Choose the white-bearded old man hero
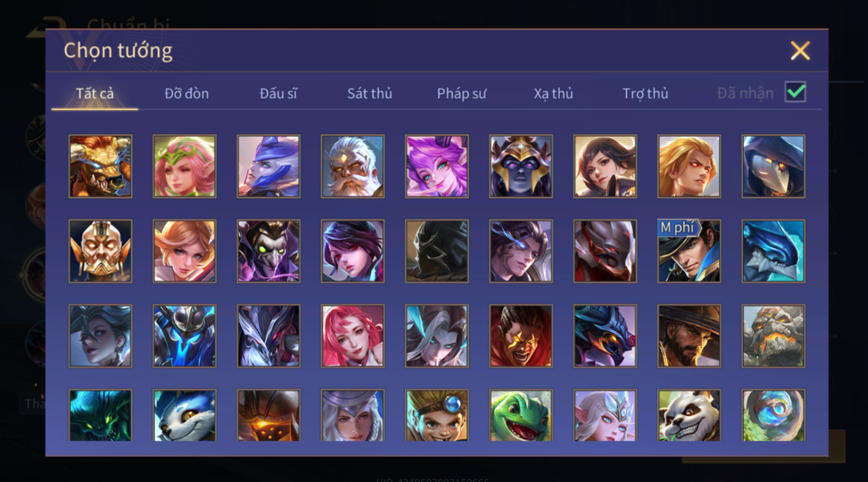Viewport: 868px width, 482px height. [x=352, y=167]
